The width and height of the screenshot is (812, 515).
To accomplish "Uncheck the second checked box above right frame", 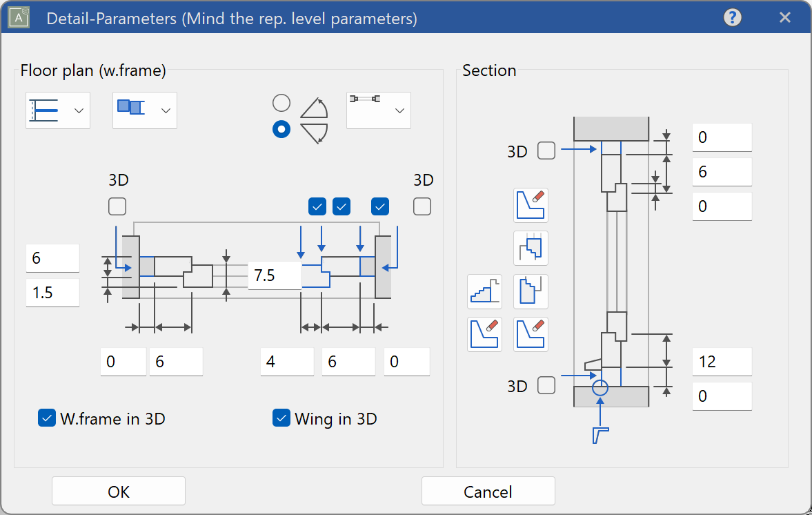I will [x=341, y=206].
